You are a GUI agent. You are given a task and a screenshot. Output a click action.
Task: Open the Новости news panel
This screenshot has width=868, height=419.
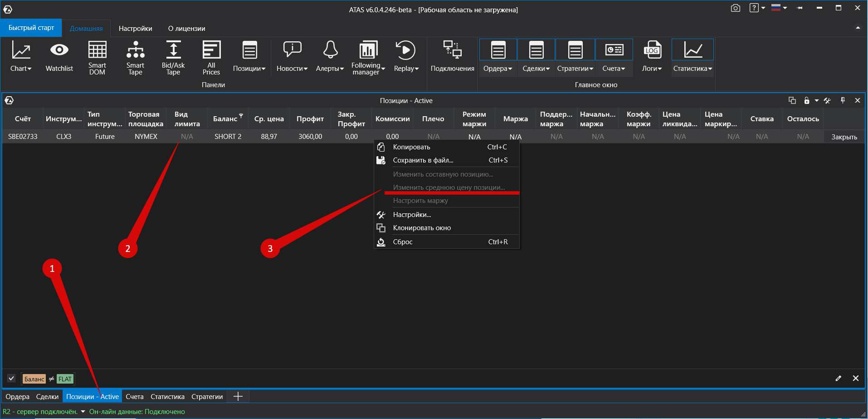pyautogui.click(x=292, y=57)
